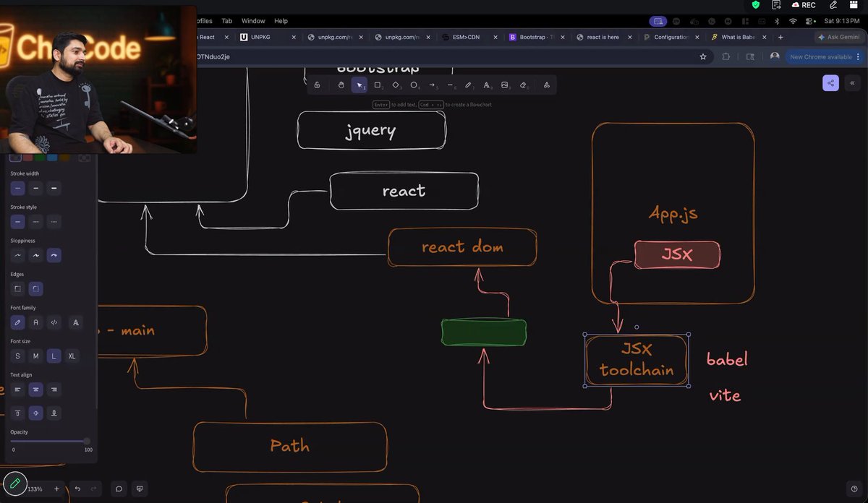The height and width of the screenshot is (503, 868).
Task: Select the Line drawing tool
Action: click(x=451, y=85)
